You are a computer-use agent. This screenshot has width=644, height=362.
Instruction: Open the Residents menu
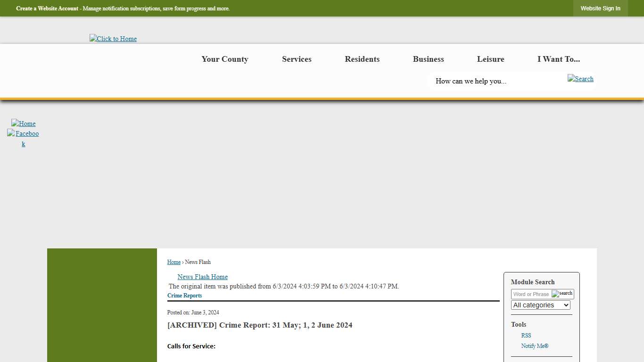pos(362,59)
